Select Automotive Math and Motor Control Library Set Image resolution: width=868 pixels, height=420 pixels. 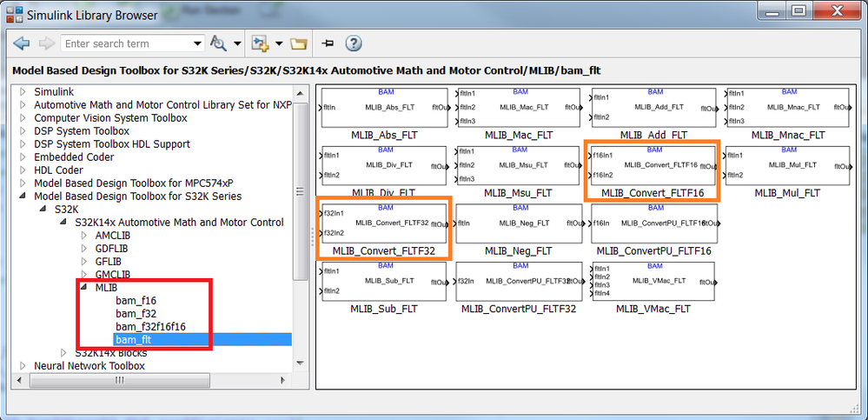(162, 104)
